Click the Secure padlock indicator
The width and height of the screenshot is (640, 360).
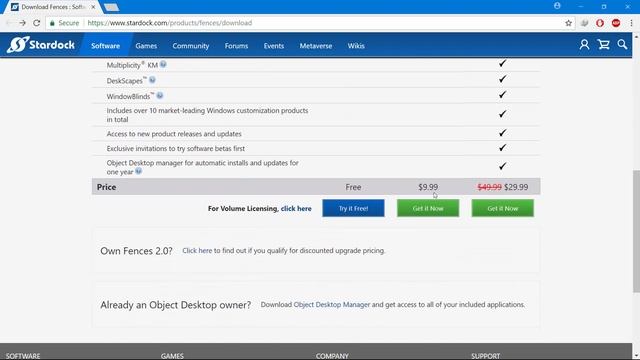64,23
